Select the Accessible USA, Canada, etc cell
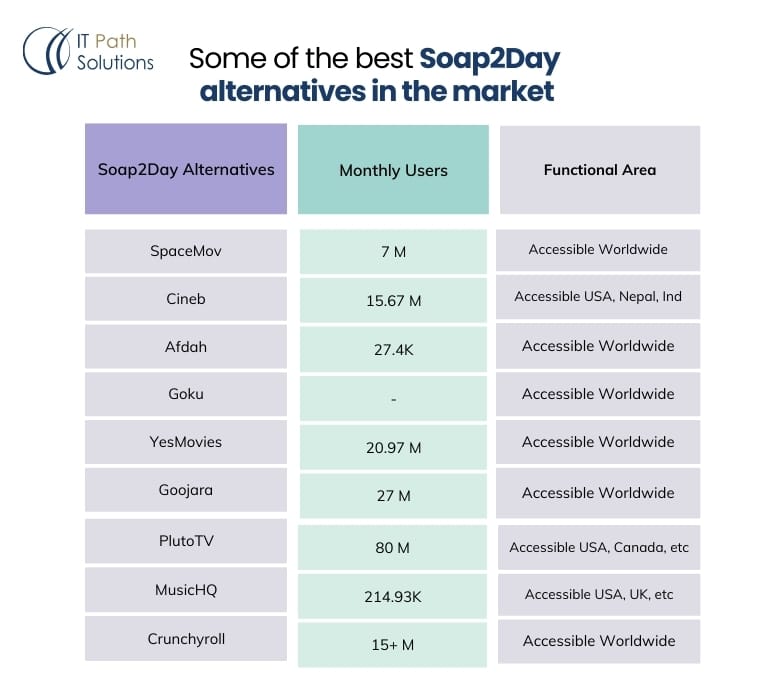768x676 pixels. pos(598,548)
